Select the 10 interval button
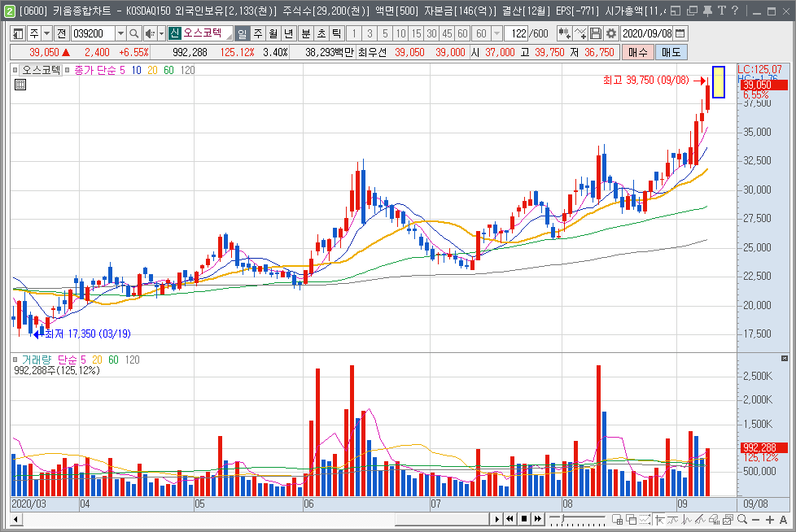Viewport: 796px width, 532px height. tap(400, 33)
